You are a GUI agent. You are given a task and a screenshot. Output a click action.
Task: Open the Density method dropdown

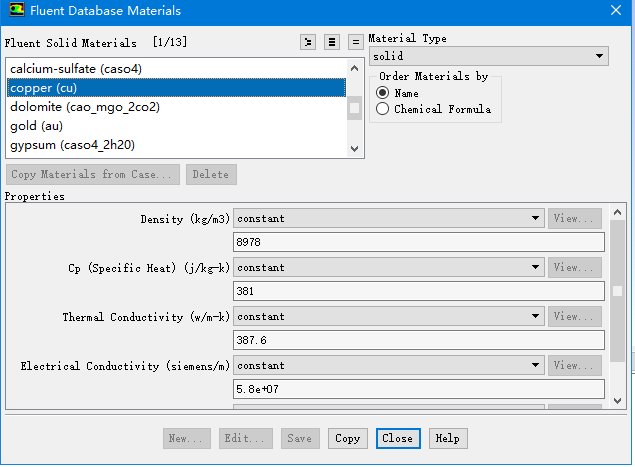389,218
